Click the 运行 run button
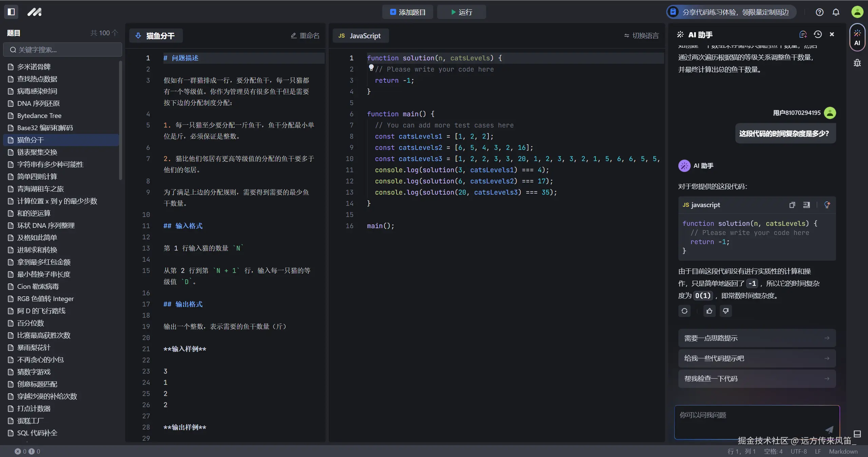This screenshot has width=868, height=457. (462, 12)
